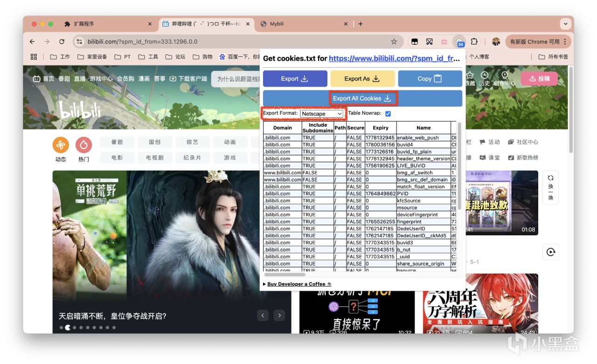Open 创作中心 via lightbulb icon
The image size is (597, 364).
point(504,75)
